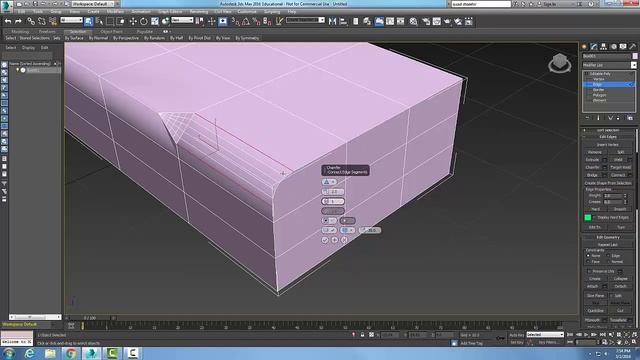This screenshot has width=640, height=360.
Task: Click the ViewCube in the viewport
Action: pos(560,63)
